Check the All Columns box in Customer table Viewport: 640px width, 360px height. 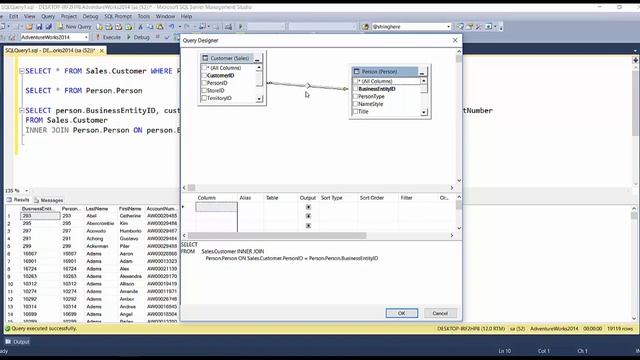pyautogui.click(x=204, y=68)
